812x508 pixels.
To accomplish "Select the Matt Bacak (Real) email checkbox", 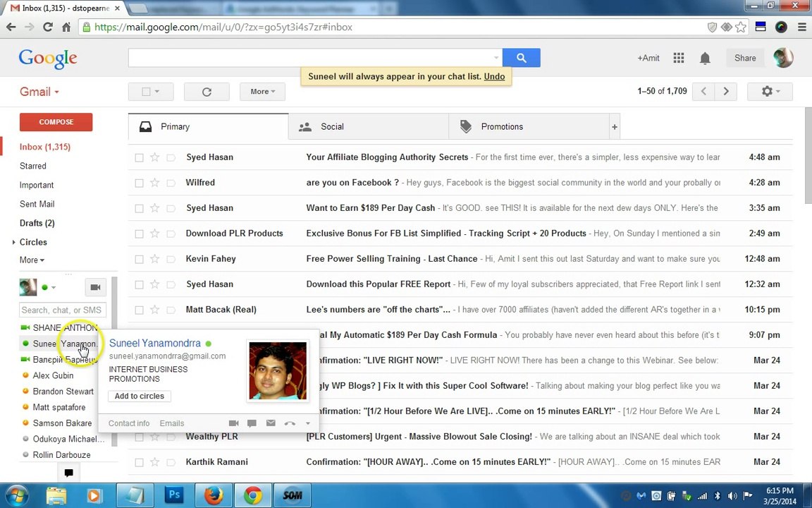I will (139, 310).
